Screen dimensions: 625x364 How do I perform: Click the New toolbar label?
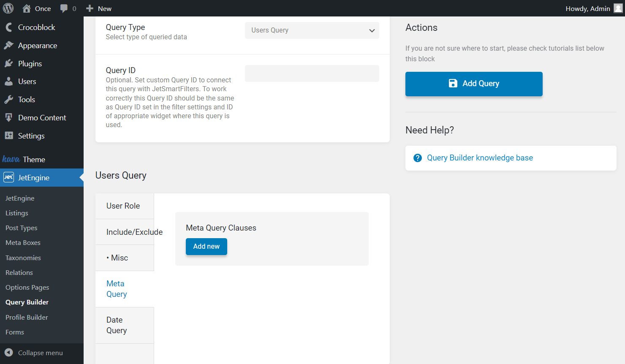point(105,8)
